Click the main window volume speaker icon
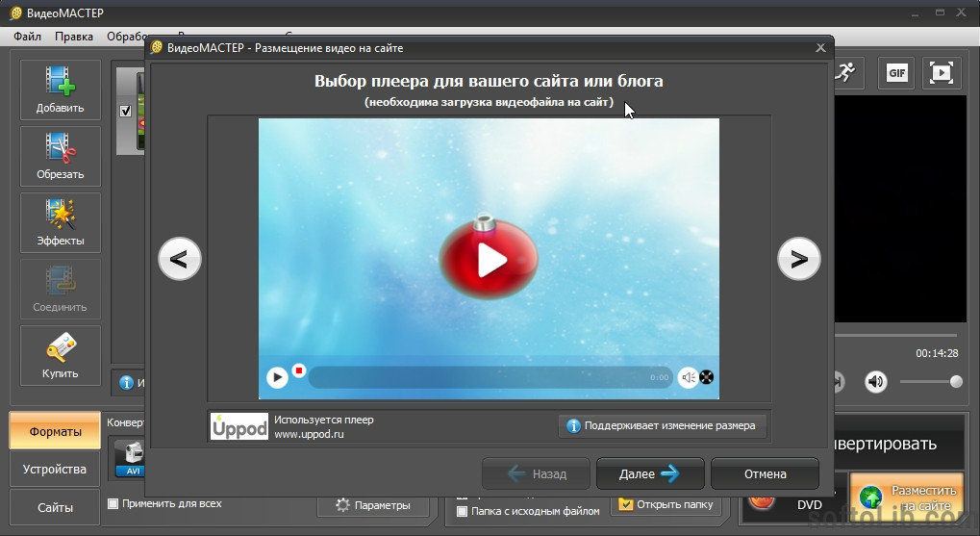 [x=875, y=381]
